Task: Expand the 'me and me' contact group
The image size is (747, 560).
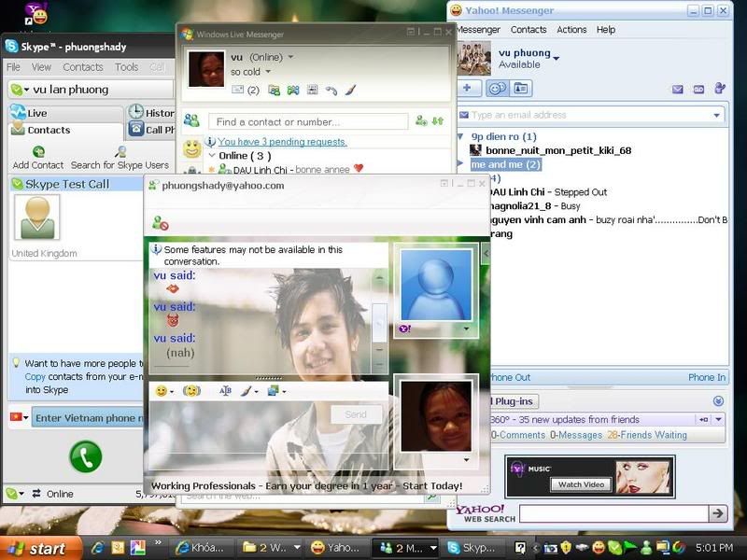Action: pyautogui.click(x=460, y=164)
